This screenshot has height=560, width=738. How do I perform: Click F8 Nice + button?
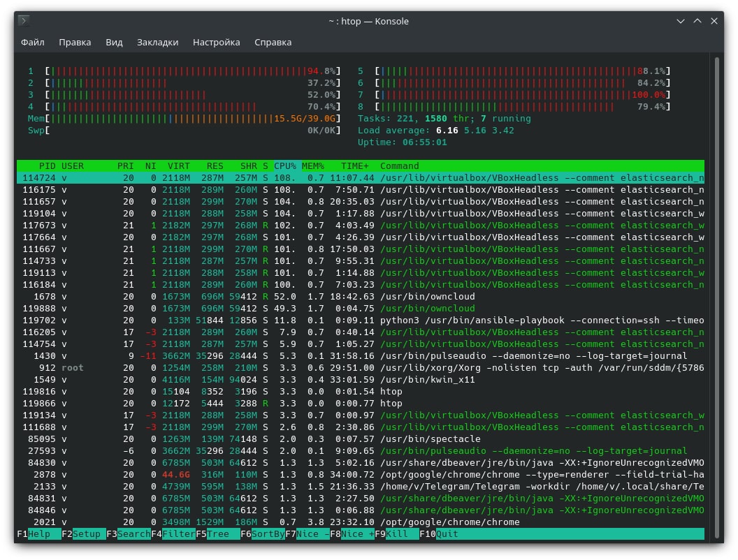[x=352, y=534]
